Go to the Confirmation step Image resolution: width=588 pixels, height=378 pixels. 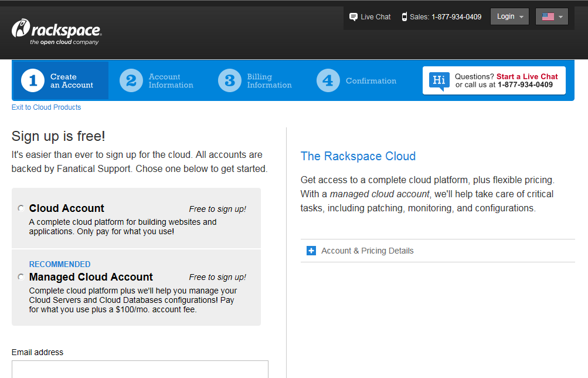coord(356,80)
